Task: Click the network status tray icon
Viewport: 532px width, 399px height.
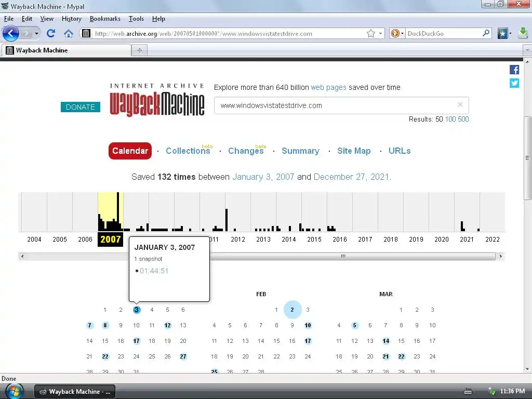Action: coord(491,392)
